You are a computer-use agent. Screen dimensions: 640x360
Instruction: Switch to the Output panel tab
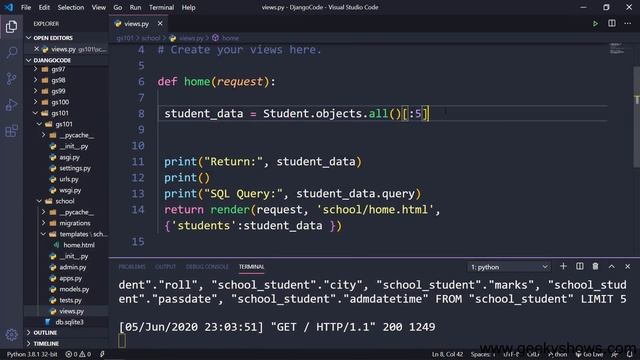tap(165, 267)
